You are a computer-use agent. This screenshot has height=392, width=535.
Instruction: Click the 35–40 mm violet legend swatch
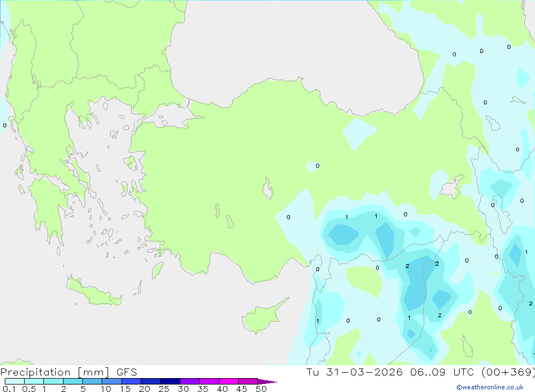click(x=209, y=381)
